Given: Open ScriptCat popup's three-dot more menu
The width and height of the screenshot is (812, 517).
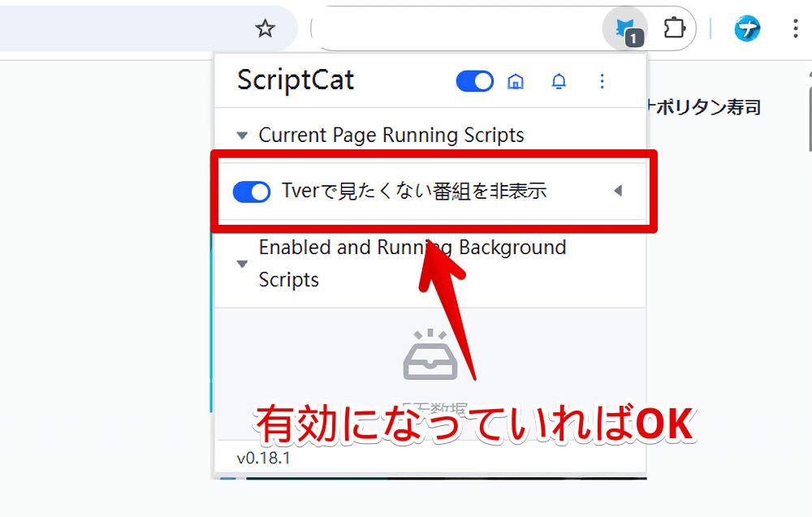Looking at the screenshot, I should (602, 81).
